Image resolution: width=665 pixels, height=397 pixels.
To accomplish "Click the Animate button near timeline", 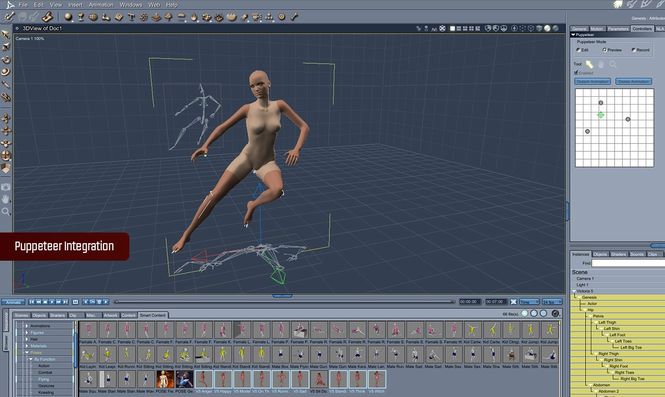I will pos(13,302).
